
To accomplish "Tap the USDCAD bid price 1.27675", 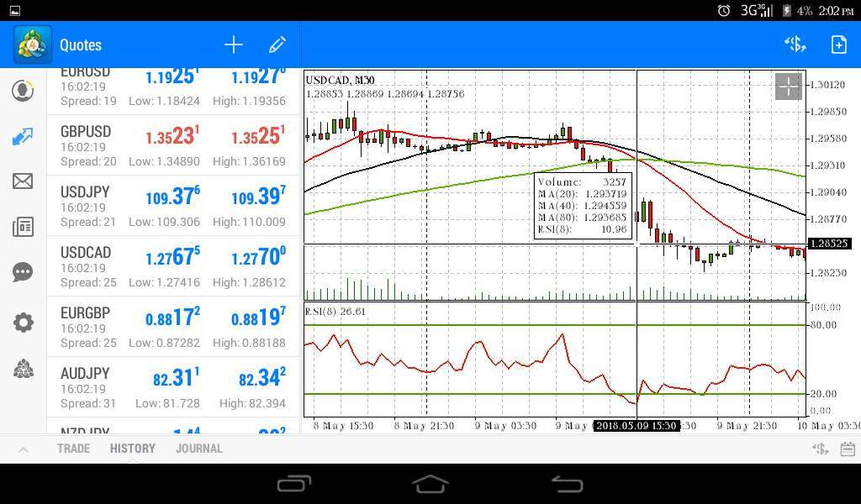I will [x=173, y=256].
